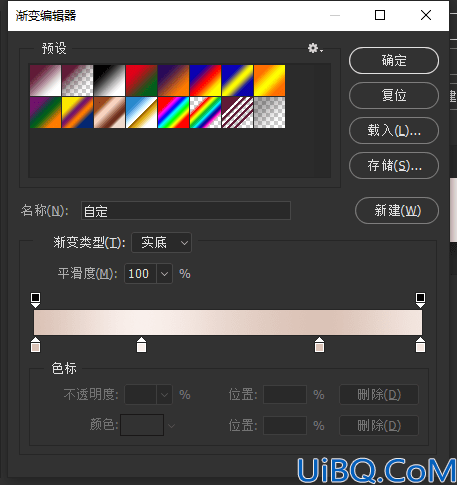Select the orange-yellow-orange gradient preset
The width and height of the screenshot is (457, 485).
pyautogui.click(x=270, y=80)
